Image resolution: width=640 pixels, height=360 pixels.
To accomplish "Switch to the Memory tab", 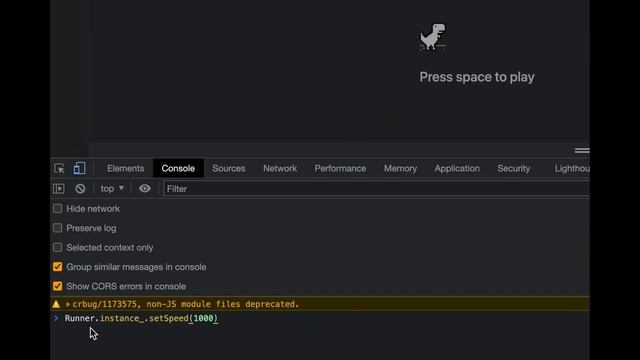I will click(x=400, y=168).
